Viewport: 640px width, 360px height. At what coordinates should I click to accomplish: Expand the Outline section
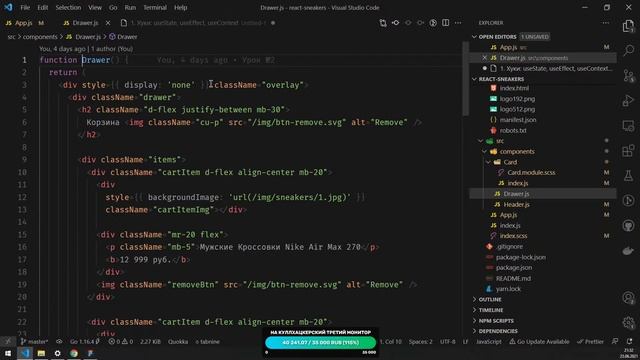pos(490,300)
